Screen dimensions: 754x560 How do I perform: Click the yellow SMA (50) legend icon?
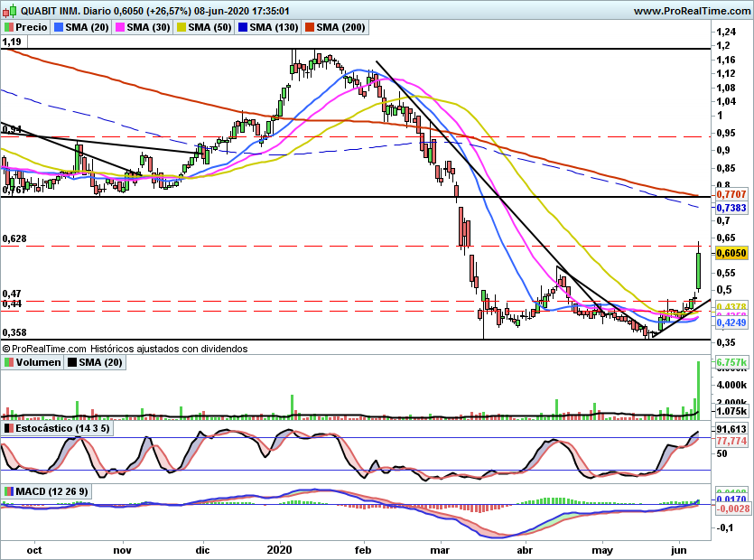tap(182, 27)
